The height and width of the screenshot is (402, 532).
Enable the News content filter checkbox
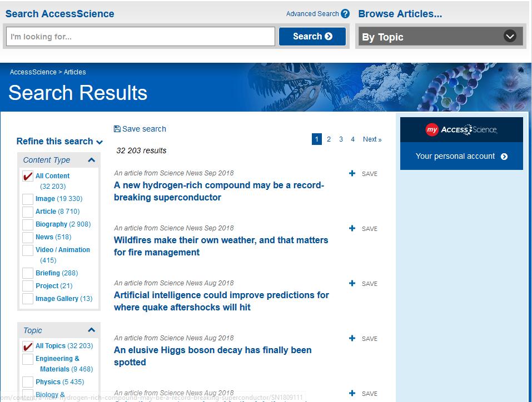click(28, 237)
